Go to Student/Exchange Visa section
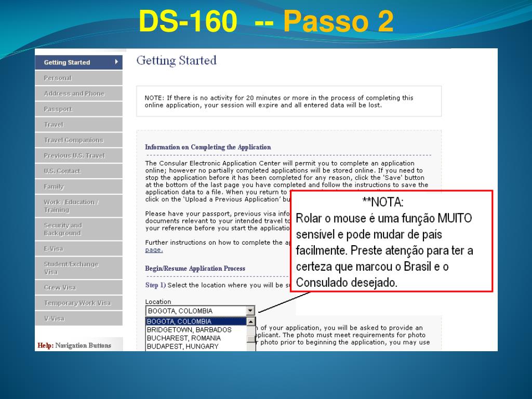Viewport: 532px width, 399px height. coord(71,268)
